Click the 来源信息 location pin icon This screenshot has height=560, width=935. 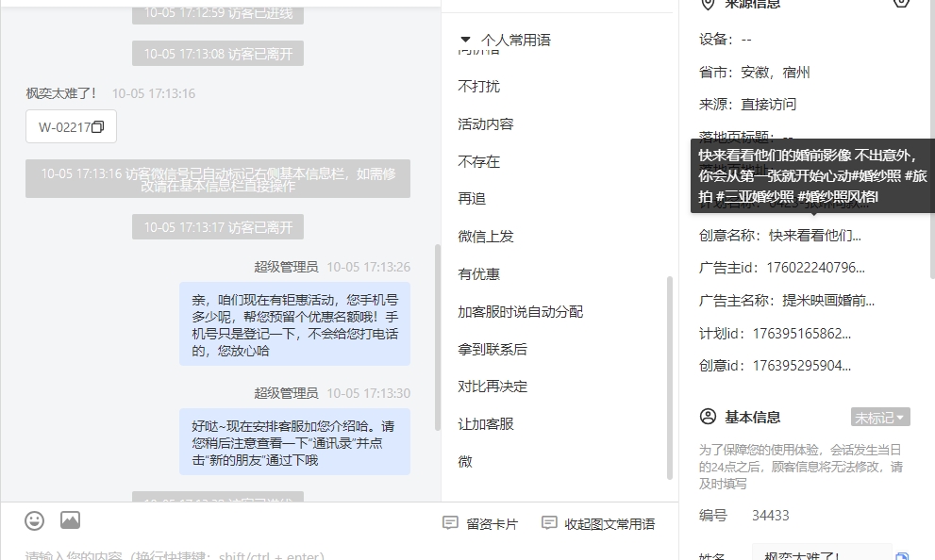tap(708, 4)
